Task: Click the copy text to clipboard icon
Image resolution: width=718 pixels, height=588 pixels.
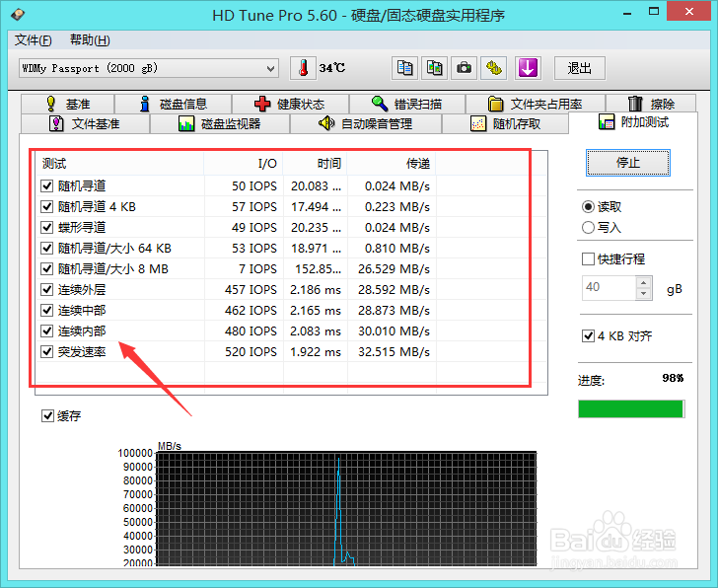Action: (x=404, y=68)
